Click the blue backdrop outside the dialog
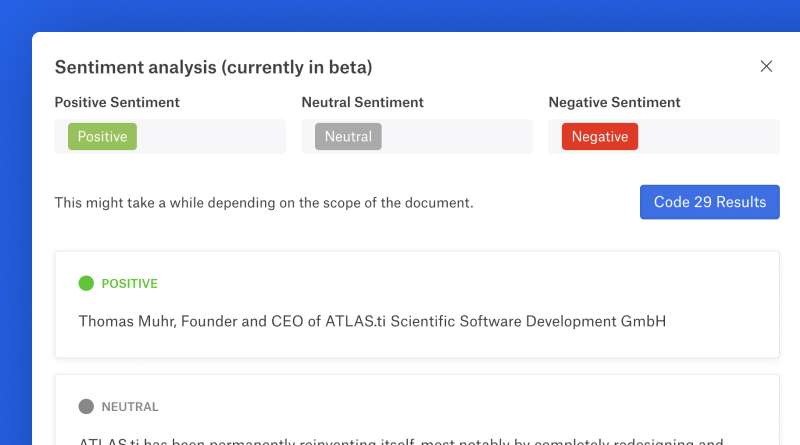Viewport: 800px width, 445px height. pos(400,15)
